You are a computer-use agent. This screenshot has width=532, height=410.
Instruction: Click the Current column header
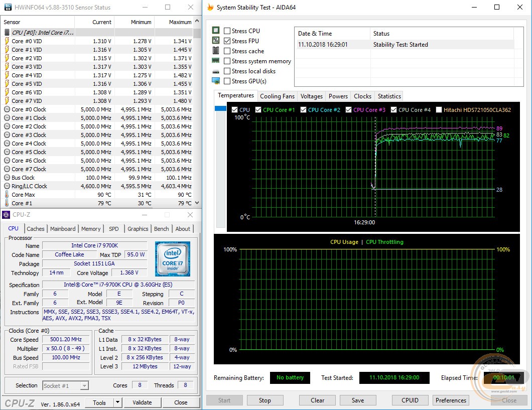point(94,22)
